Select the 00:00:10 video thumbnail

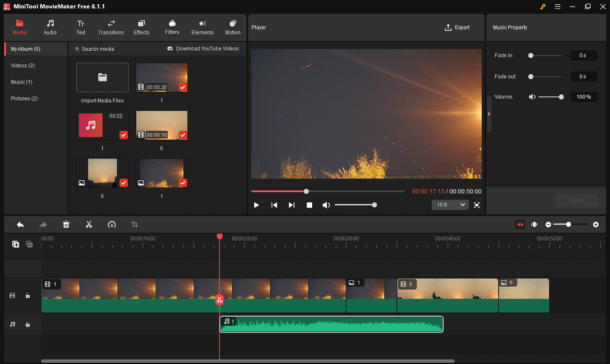pyautogui.click(x=162, y=125)
